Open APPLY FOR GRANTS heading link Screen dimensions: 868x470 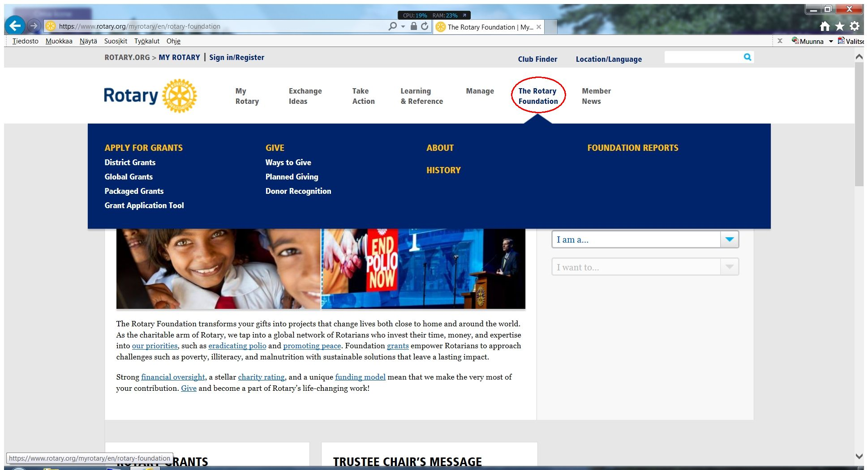pyautogui.click(x=143, y=148)
